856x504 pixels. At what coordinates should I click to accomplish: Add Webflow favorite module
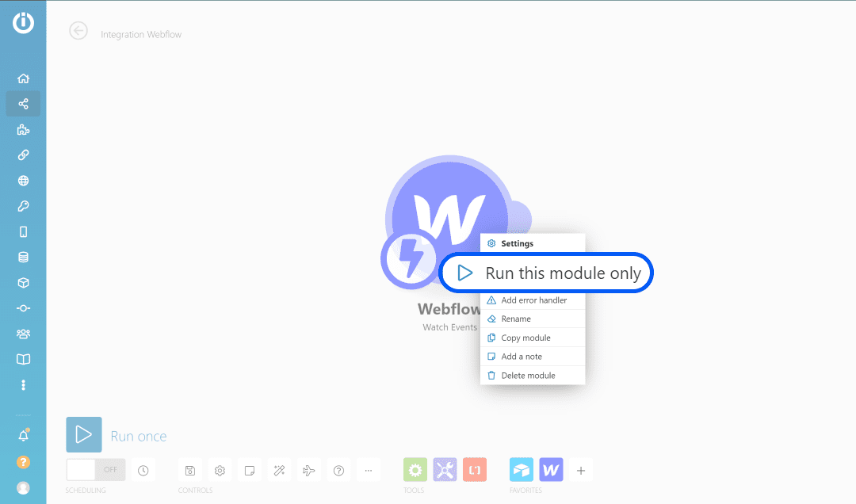[x=552, y=470]
